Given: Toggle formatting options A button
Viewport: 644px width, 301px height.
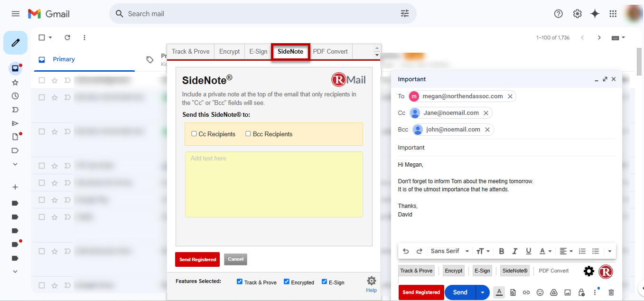Looking at the screenshot, I should click(499, 292).
